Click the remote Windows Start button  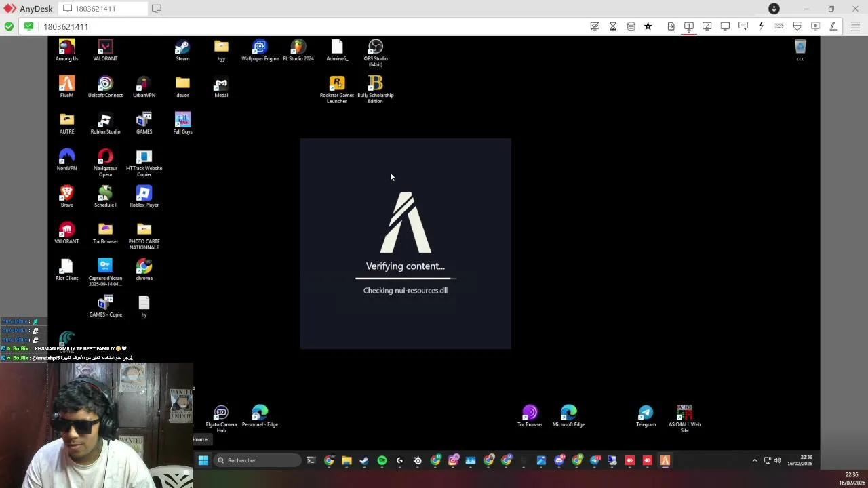(x=203, y=460)
